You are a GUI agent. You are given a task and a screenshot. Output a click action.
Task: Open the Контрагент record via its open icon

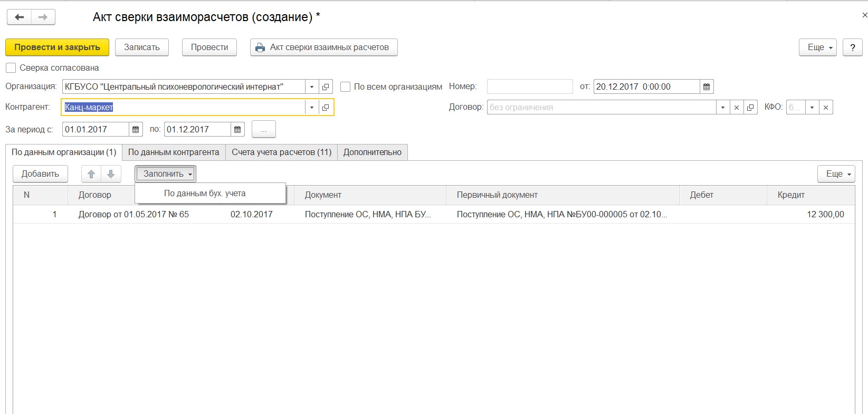(x=326, y=107)
